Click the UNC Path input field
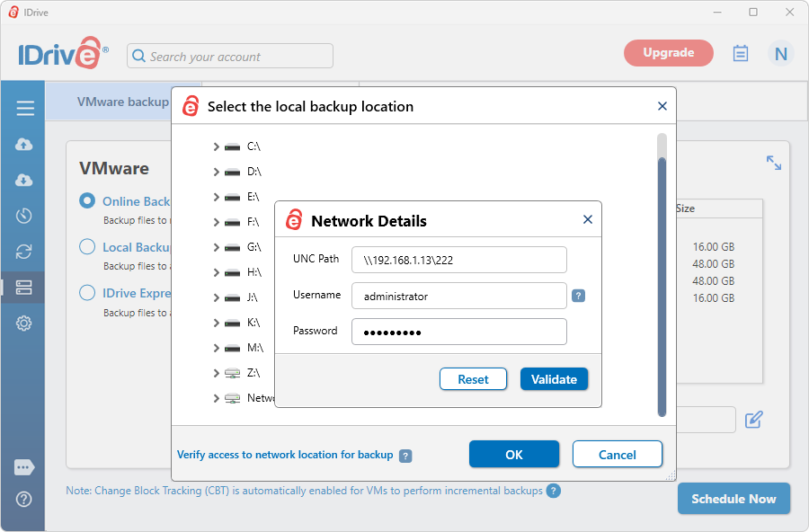The height and width of the screenshot is (532, 809). tap(459, 260)
